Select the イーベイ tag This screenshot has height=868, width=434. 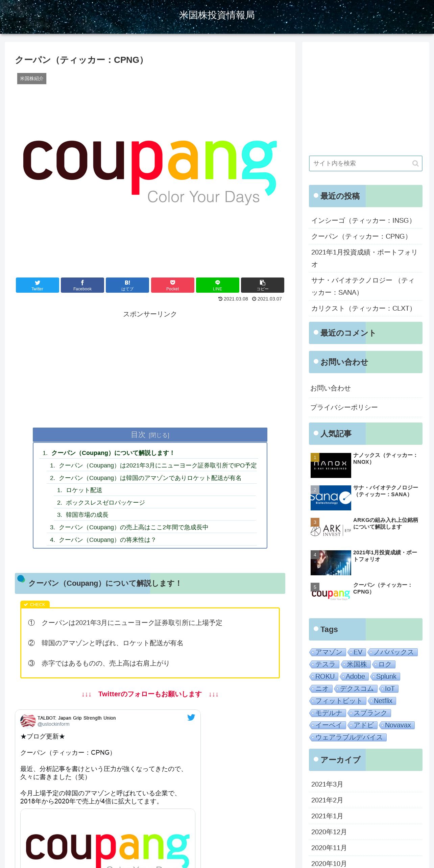[x=328, y=725]
